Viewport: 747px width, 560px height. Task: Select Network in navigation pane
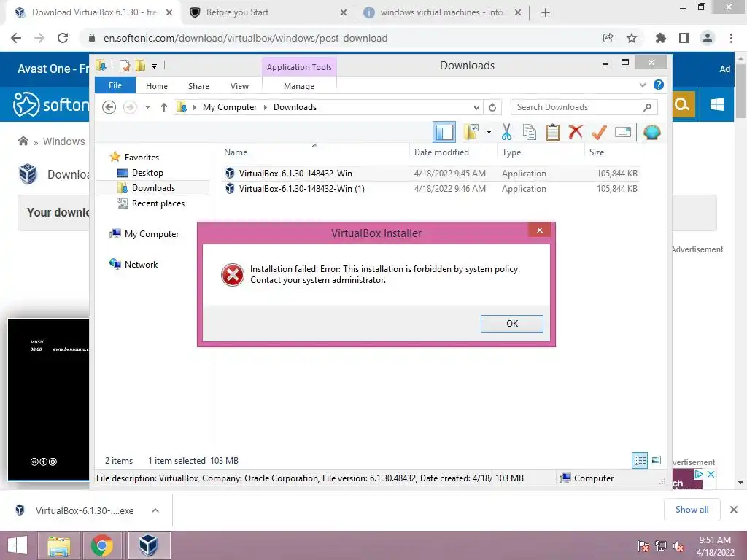(x=141, y=264)
